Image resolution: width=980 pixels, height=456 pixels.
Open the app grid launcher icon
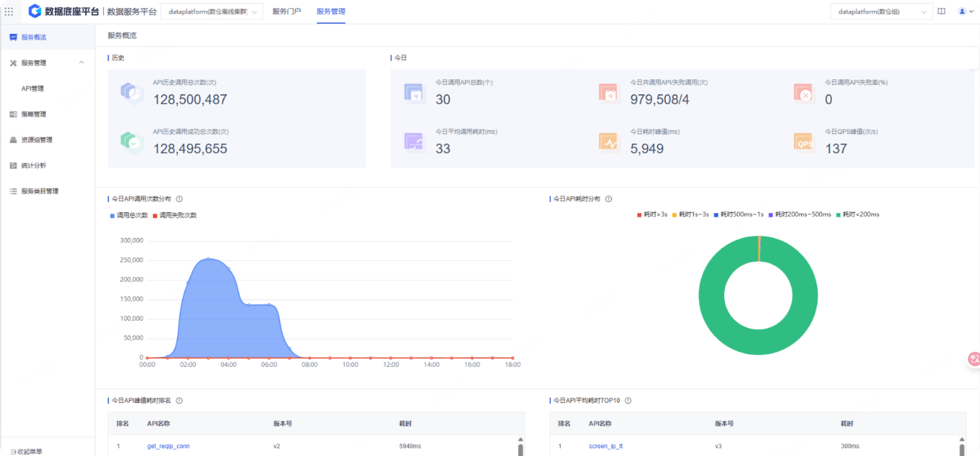tap(9, 12)
